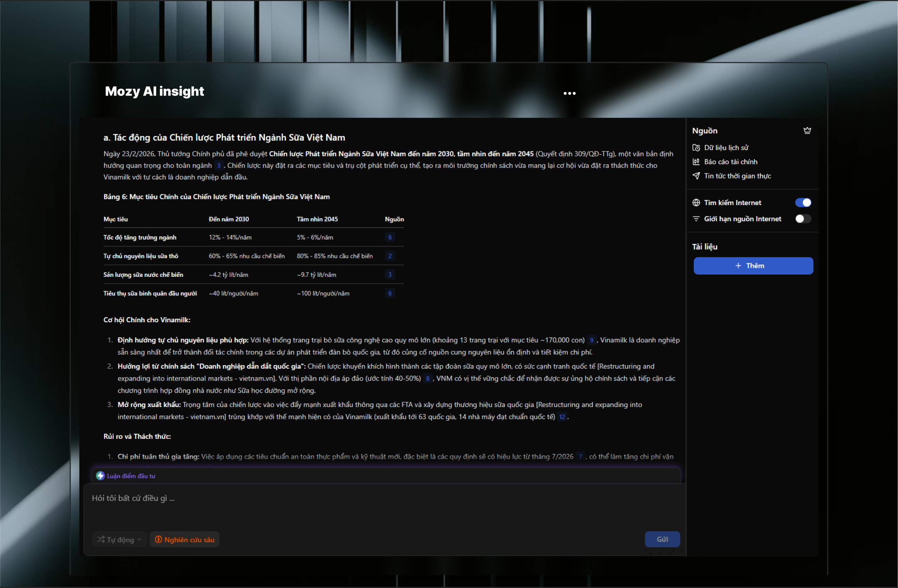
Task: Open the three-dots menu in header
Action: [569, 93]
